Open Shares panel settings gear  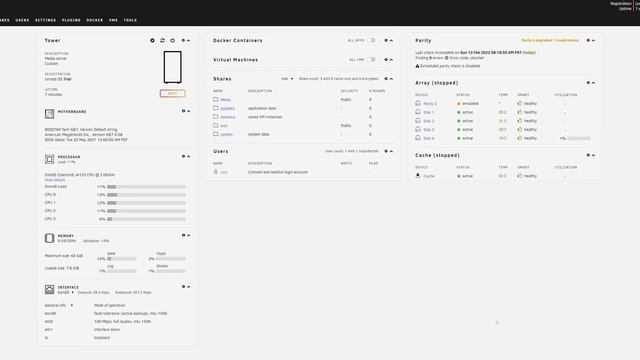click(386, 79)
